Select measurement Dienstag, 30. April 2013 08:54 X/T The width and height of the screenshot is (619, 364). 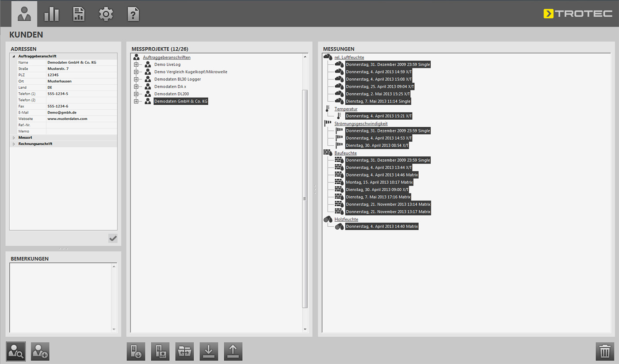377,145
